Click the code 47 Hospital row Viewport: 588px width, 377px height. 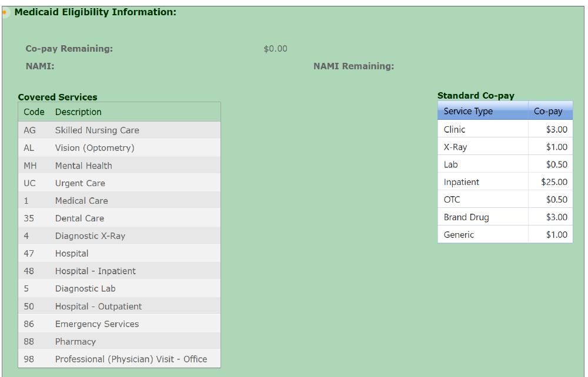(119, 254)
